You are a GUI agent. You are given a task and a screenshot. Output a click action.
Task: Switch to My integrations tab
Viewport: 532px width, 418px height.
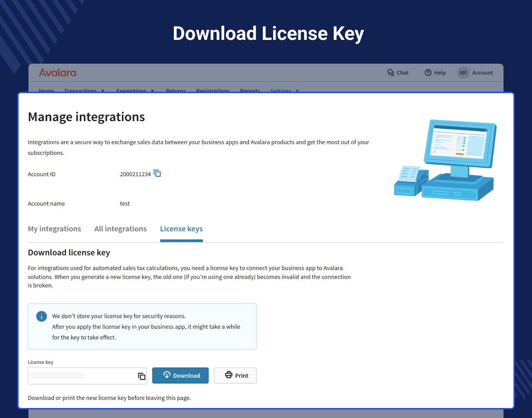point(54,229)
